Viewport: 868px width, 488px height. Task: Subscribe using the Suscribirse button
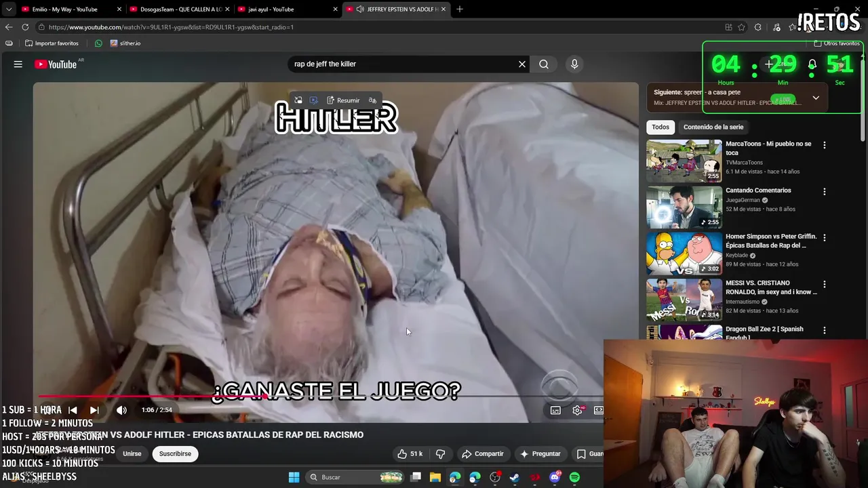point(175,453)
